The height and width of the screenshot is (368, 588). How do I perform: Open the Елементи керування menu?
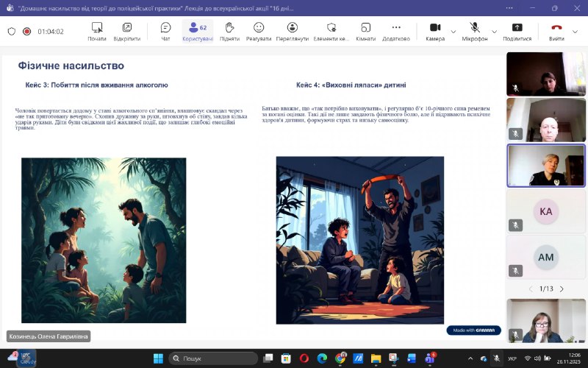(330, 31)
